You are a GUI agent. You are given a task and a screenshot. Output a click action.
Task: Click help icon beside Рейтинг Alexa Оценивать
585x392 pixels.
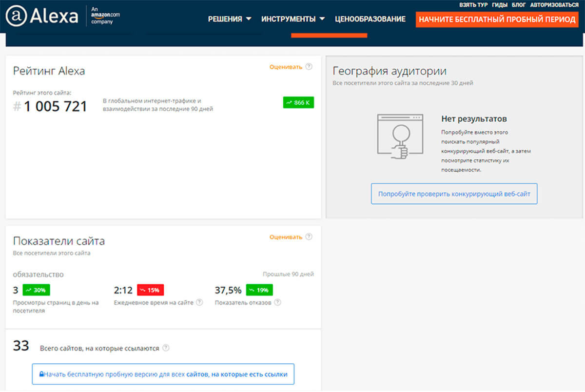(x=309, y=67)
